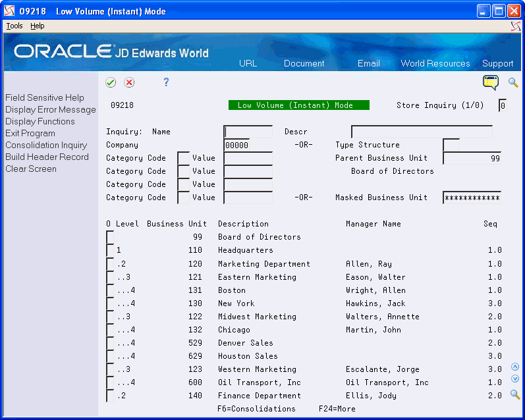Click the Parent Business Unit field
The height and width of the screenshot is (420, 525).
tap(472, 158)
